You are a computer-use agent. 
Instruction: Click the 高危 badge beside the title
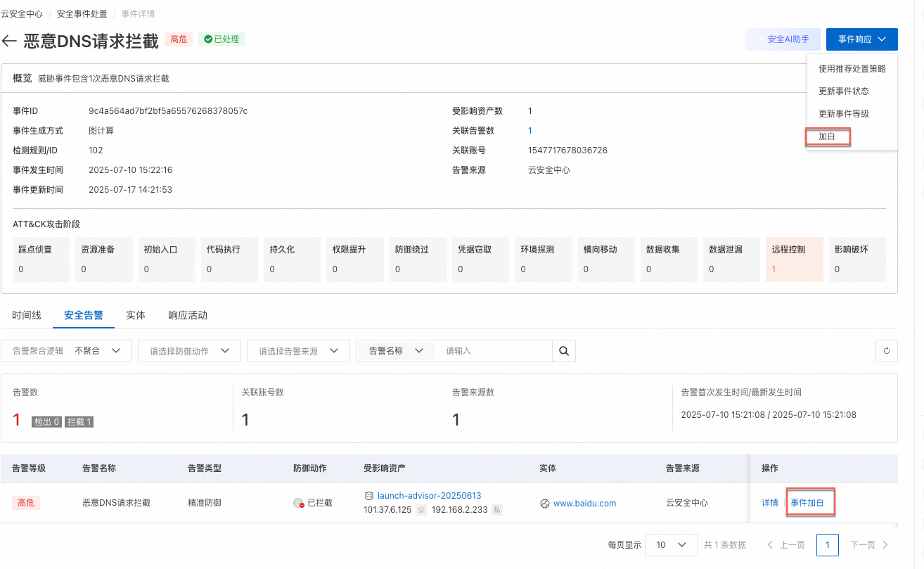(179, 39)
